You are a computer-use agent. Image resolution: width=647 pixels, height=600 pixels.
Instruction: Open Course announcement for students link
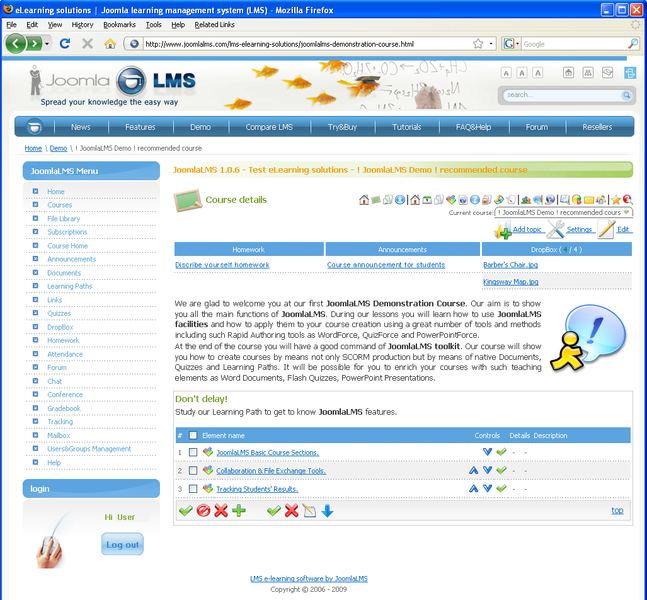click(386, 265)
